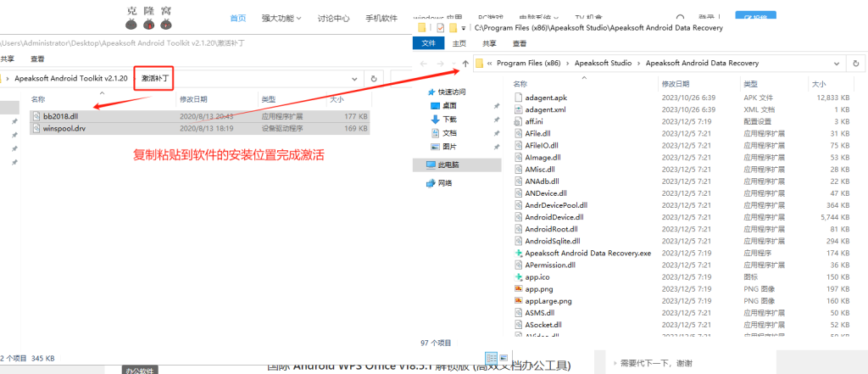868x374 pixels.
Task: Open address bar history dropdown in right window
Action: point(837,63)
